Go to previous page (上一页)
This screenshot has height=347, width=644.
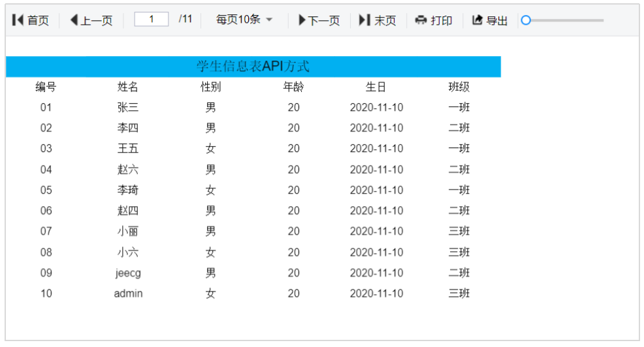91,20
